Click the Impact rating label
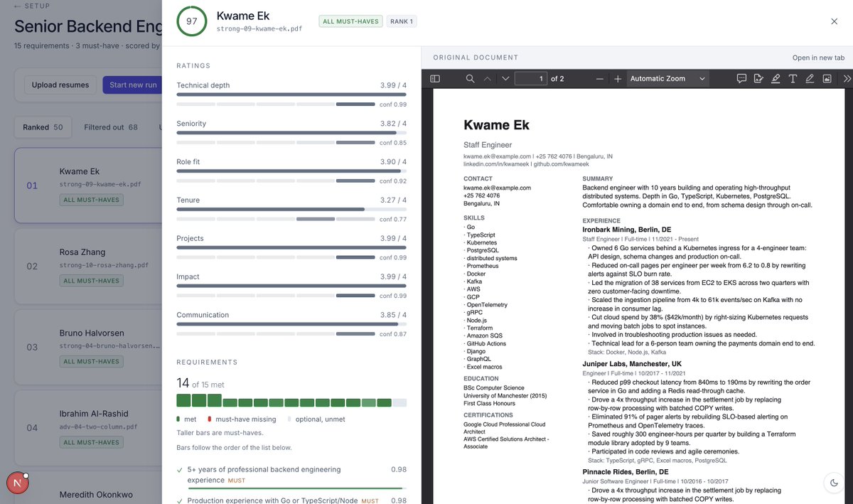The height and width of the screenshot is (504, 853). coord(188,277)
